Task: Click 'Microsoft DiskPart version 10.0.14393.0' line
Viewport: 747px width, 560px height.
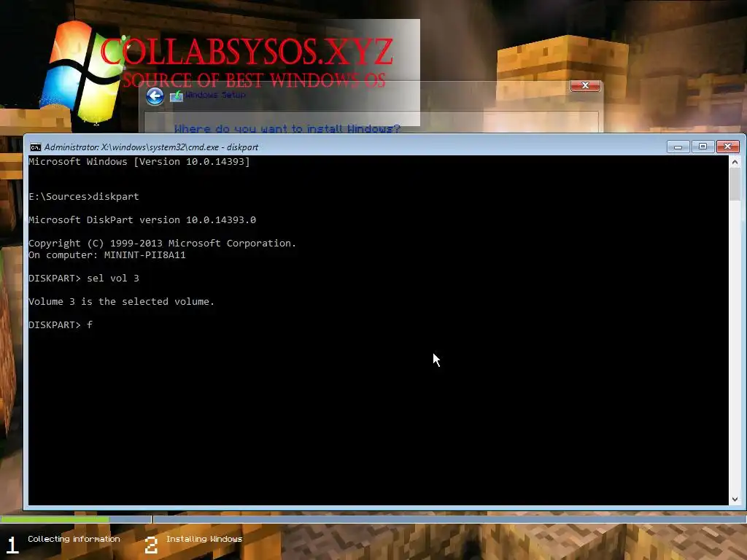Action: pos(142,220)
